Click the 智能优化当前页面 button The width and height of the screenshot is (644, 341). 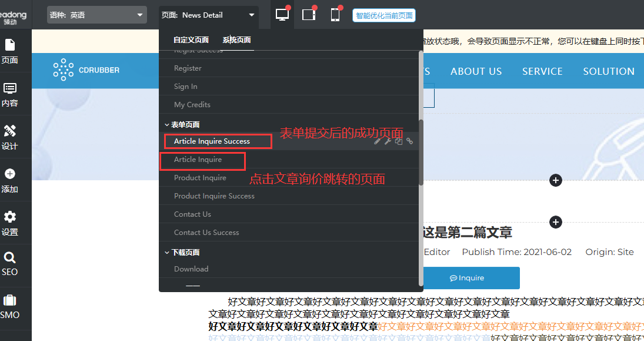point(383,15)
